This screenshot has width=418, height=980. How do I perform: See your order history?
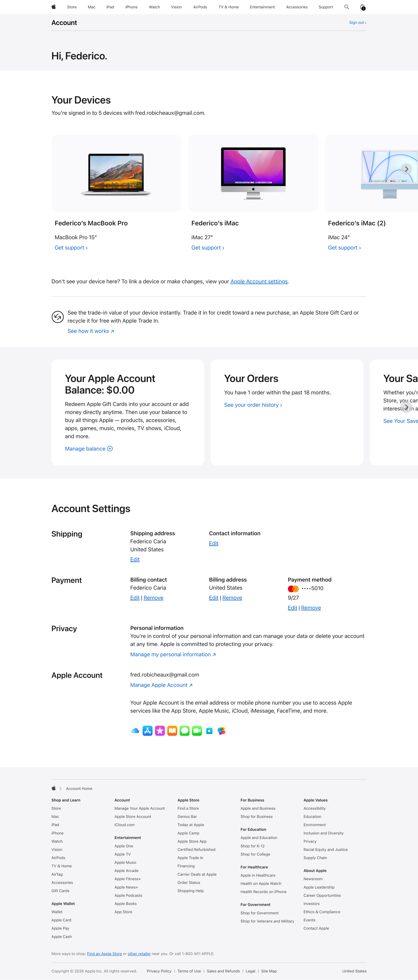(253, 405)
